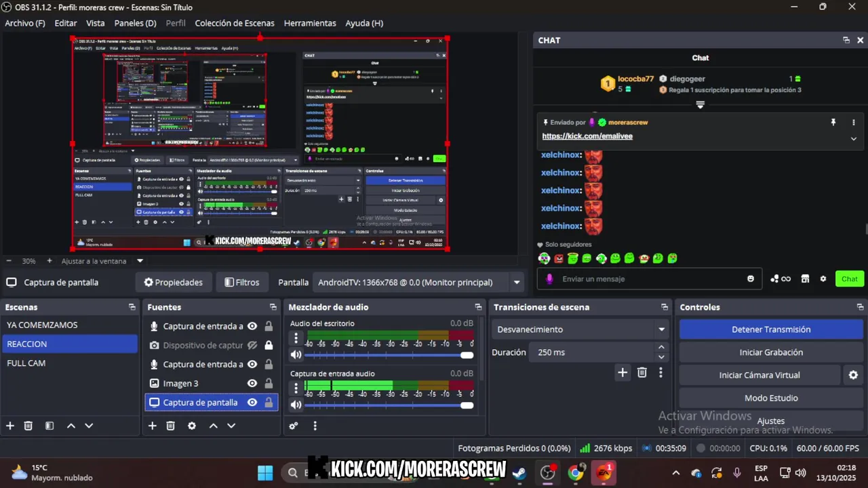Add a new scene with the plus icon
Image resolution: width=868 pixels, height=488 pixels.
10,426
